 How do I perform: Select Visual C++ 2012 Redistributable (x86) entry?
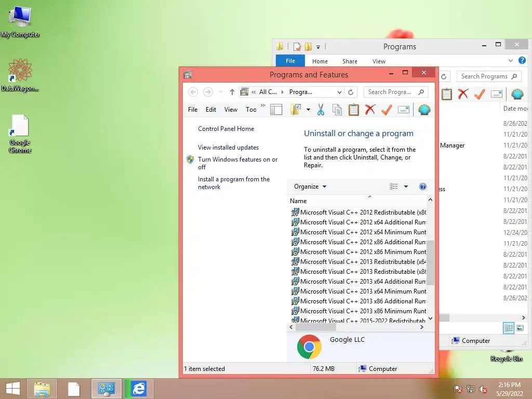[358, 212]
